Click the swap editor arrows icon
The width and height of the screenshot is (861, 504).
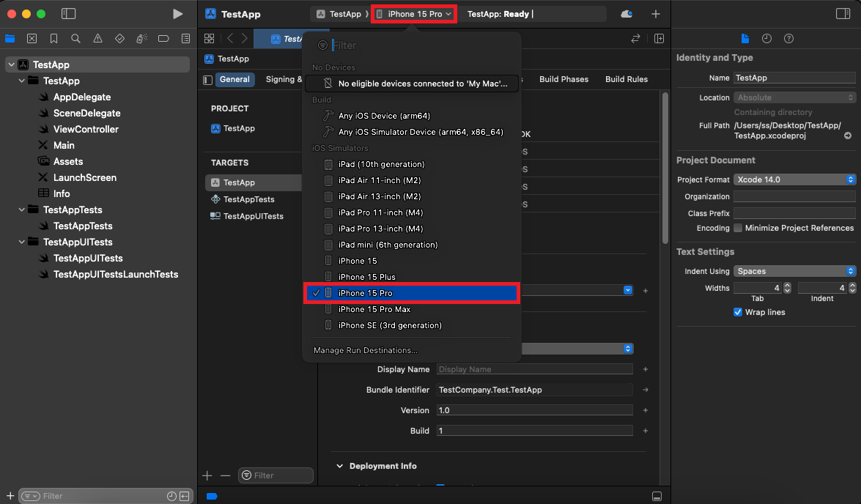[x=635, y=38]
